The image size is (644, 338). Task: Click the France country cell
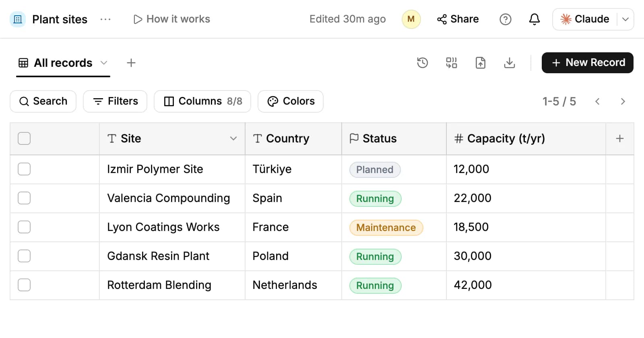[293, 227]
